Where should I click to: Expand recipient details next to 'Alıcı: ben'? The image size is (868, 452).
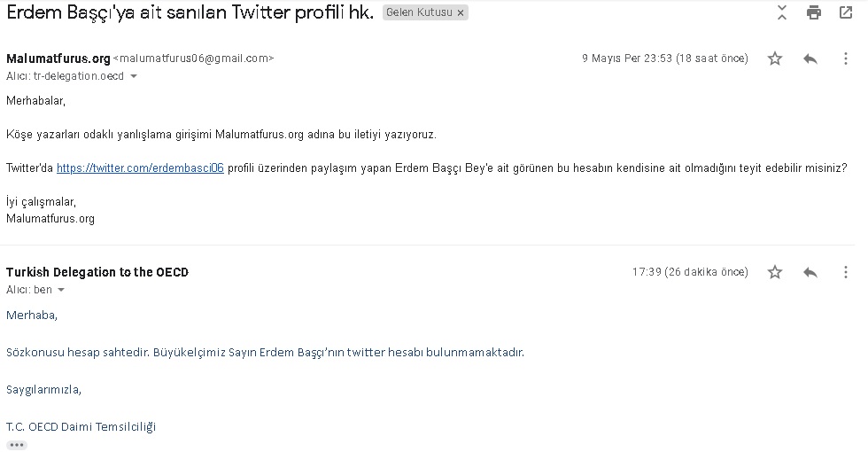(x=61, y=290)
